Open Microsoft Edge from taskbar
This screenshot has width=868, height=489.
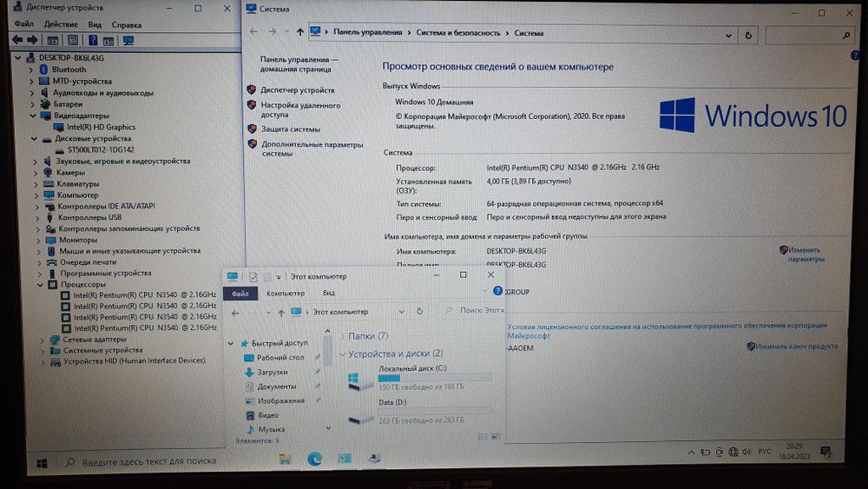314,459
